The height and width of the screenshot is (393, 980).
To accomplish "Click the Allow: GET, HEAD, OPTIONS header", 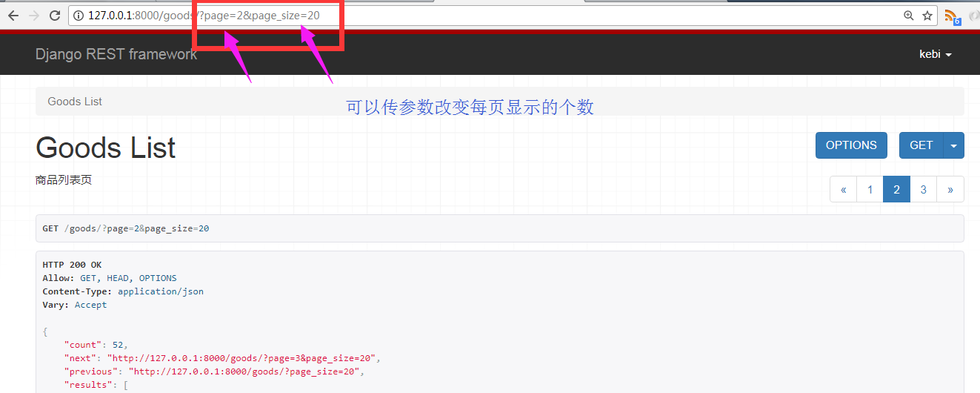I will 110,278.
